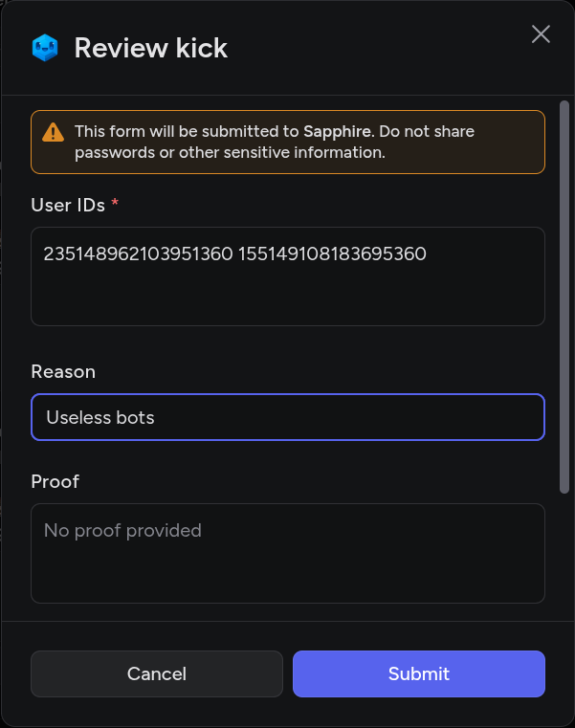
Task: Click the red required asterisk
Action: 116,205
